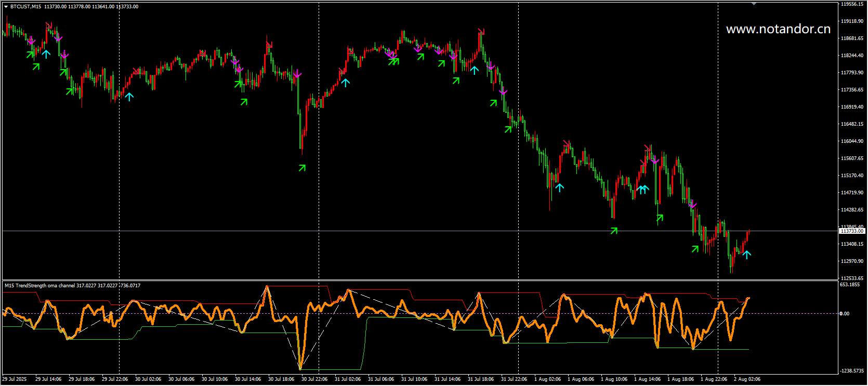The width and height of the screenshot is (868, 386).
Task: Click price scale value 116919.40
Action: coord(852,107)
